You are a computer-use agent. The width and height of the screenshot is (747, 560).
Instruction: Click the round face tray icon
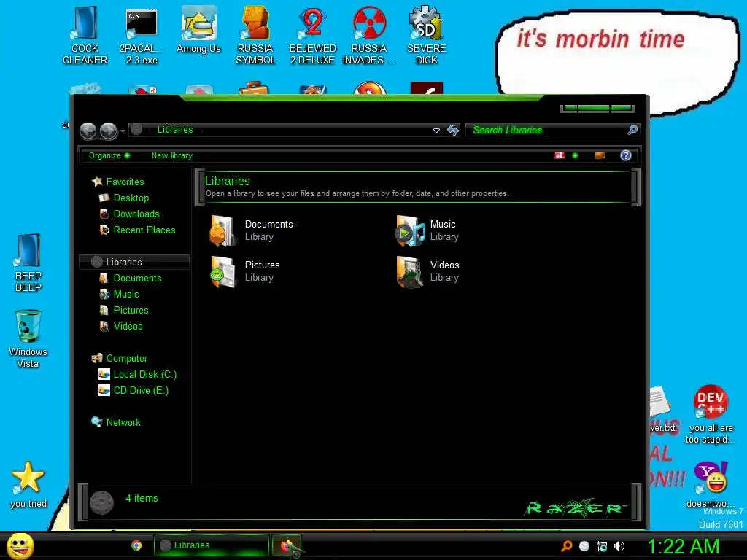584,546
